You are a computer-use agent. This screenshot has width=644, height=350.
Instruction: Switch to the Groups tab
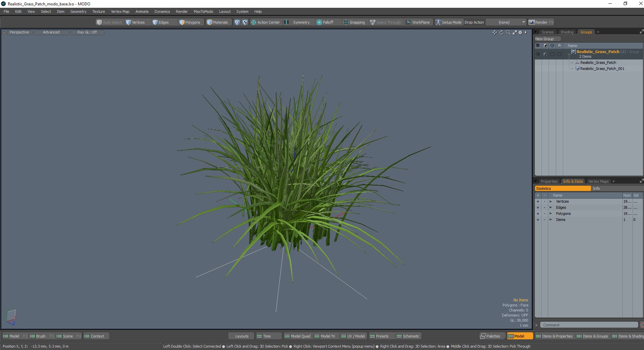click(x=586, y=32)
